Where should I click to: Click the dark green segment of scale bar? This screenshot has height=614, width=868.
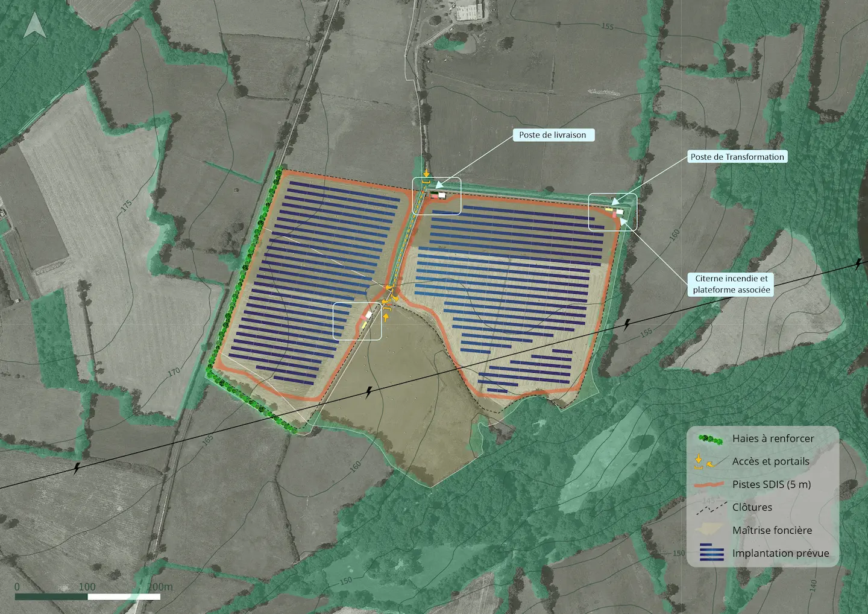[51, 597]
